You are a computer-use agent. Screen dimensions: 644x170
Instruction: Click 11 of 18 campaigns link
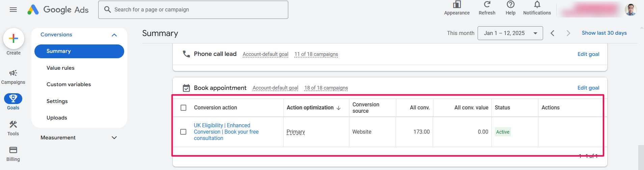click(316, 54)
